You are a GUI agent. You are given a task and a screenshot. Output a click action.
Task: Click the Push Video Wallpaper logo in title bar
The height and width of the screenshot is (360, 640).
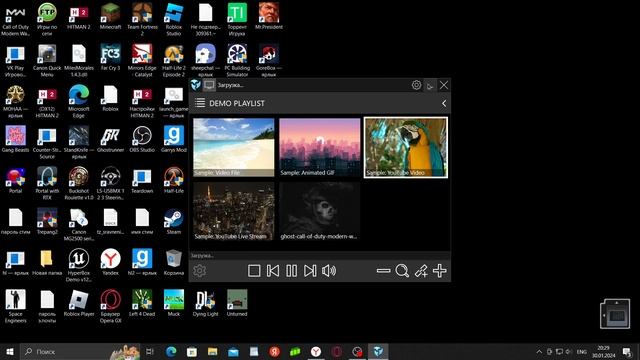[x=196, y=85]
